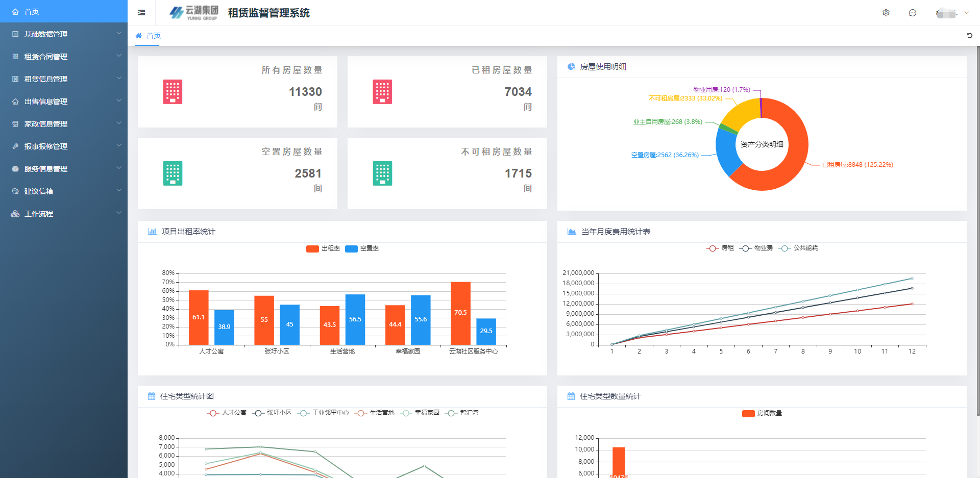Open the user account dropdown arrow
The image size is (980, 478).
click(967, 13)
